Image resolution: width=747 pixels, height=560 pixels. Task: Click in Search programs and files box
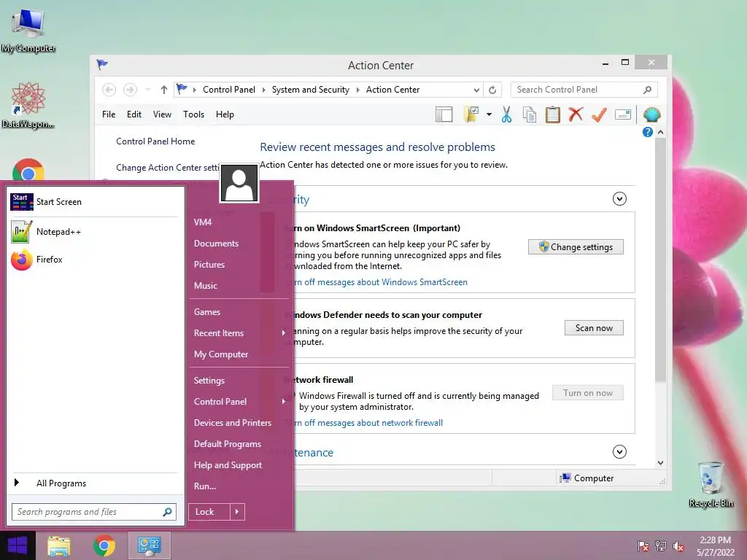coord(93,512)
